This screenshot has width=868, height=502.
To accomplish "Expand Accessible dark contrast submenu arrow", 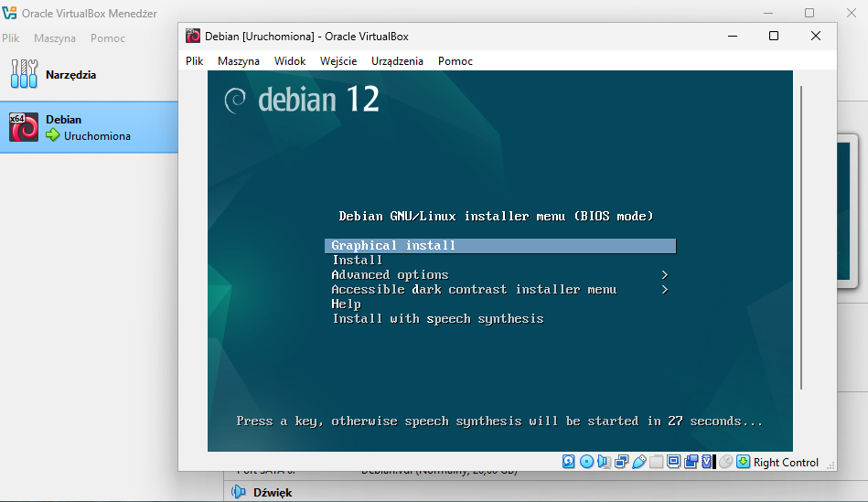I will click(x=665, y=290).
